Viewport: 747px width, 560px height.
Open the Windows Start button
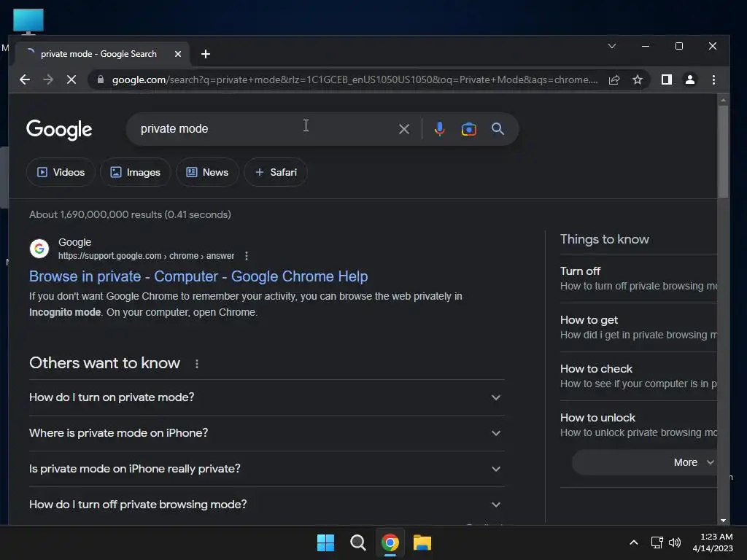pos(326,542)
